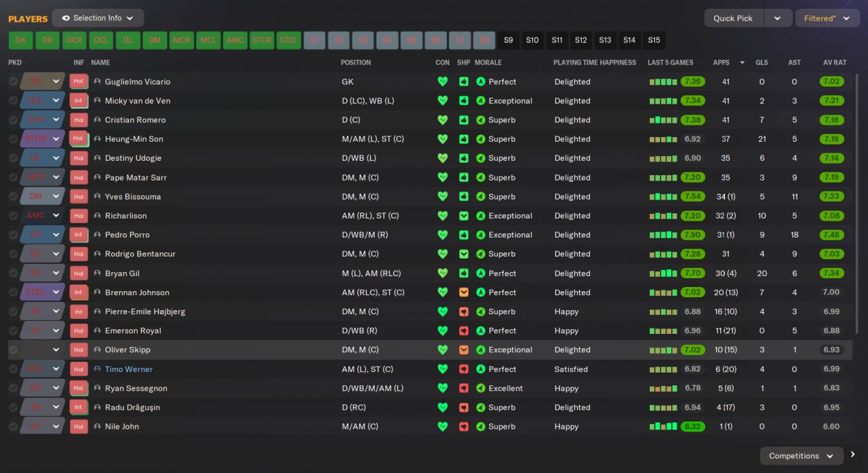Click the red sharpness icon for Emerson Royal
Viewport: 868px width, 473px height.
[x=464, y=330]
